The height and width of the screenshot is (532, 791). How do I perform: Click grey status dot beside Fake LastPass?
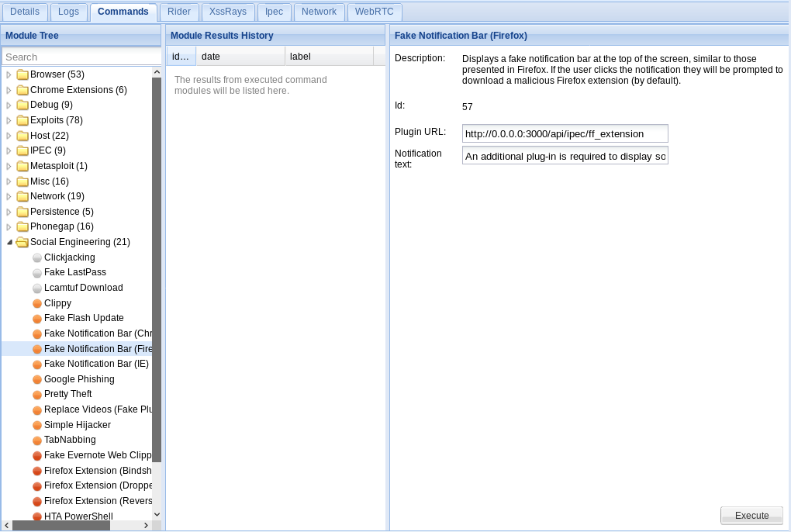[36, 273]
